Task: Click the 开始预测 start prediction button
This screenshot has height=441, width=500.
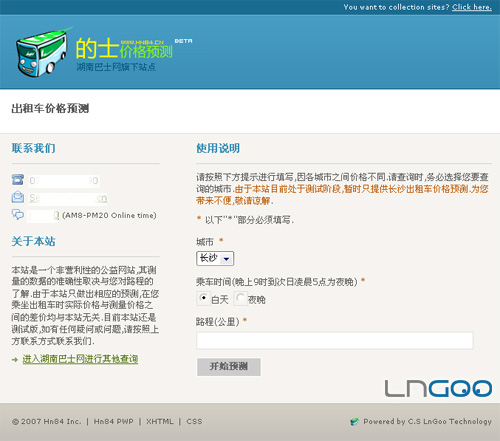Action: click(x=229, y=367)
